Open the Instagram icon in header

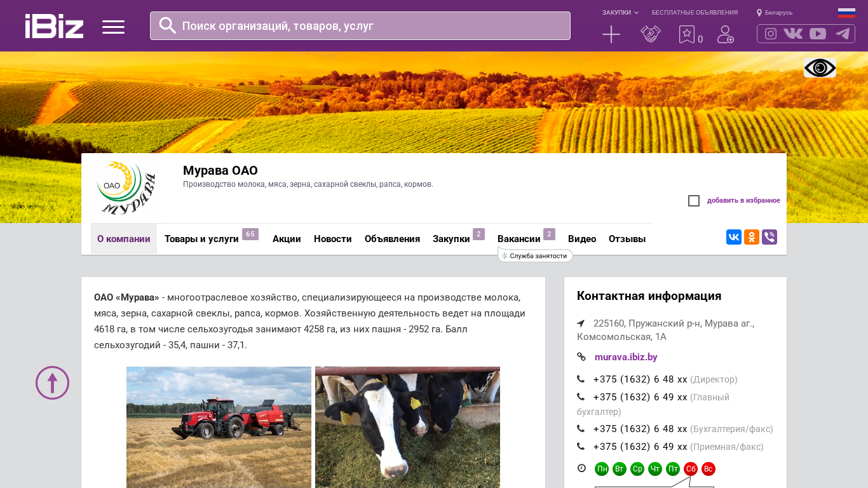(x=771, y=34)
